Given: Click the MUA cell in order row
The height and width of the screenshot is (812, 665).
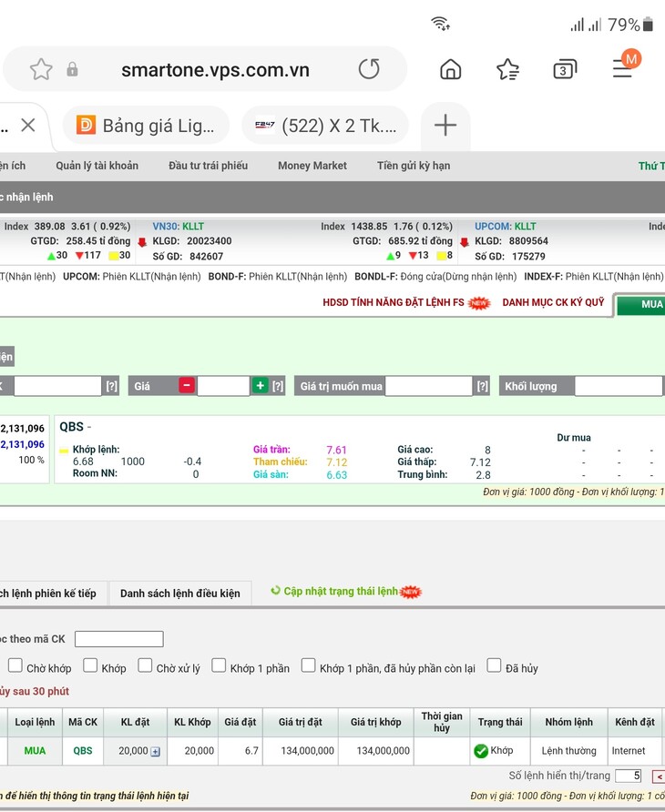Looking at the screenshot, I should (x=35, y=751).
